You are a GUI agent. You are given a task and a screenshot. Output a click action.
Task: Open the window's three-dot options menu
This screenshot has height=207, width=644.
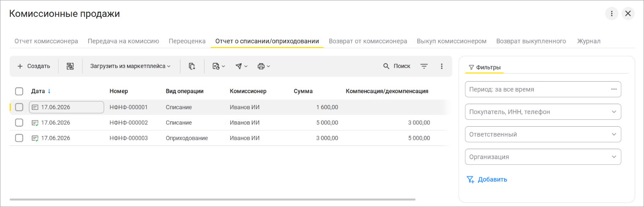(611, 14)
